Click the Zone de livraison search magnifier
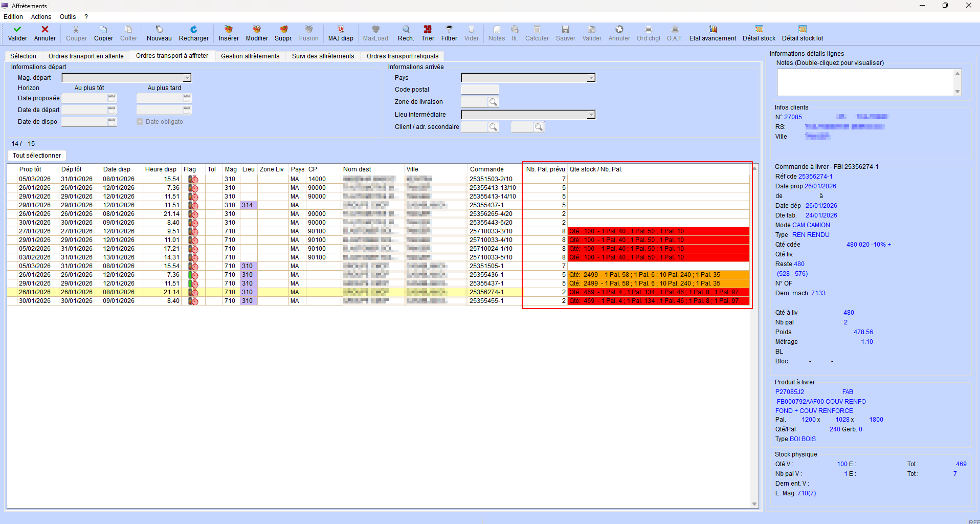Image resolution: width=980 pixels, height=524 pixels. tap(493, 102)
